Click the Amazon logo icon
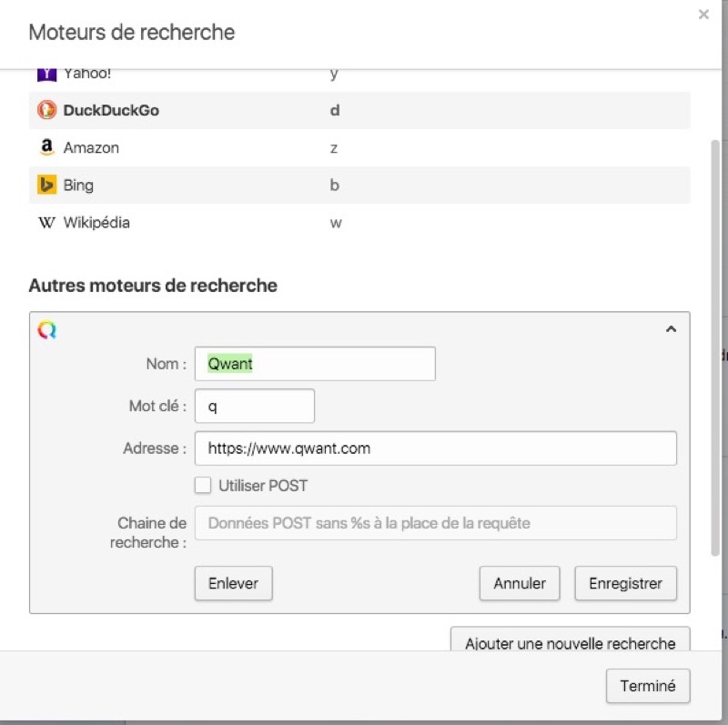Image resolution: width=728 pixels, height=725 pixels. click(x=46, y=147)
